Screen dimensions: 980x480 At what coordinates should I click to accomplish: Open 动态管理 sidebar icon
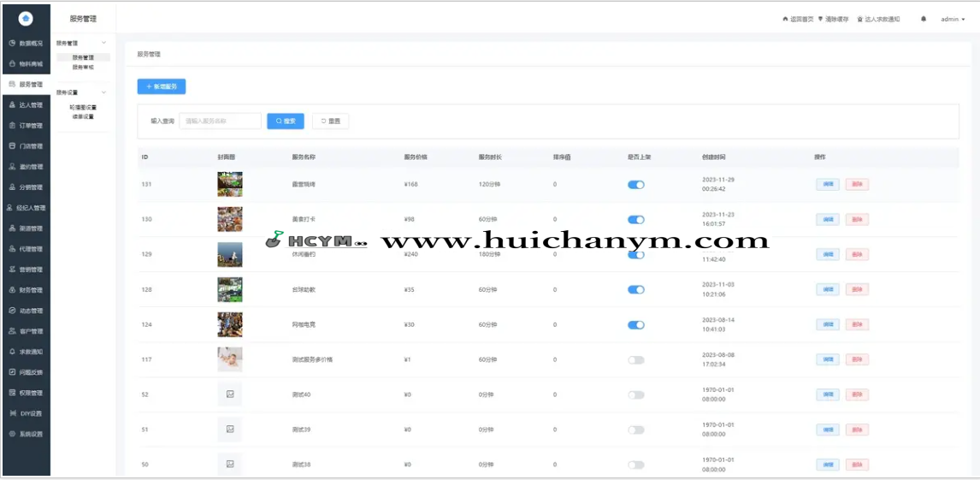[x=12, y=311]
